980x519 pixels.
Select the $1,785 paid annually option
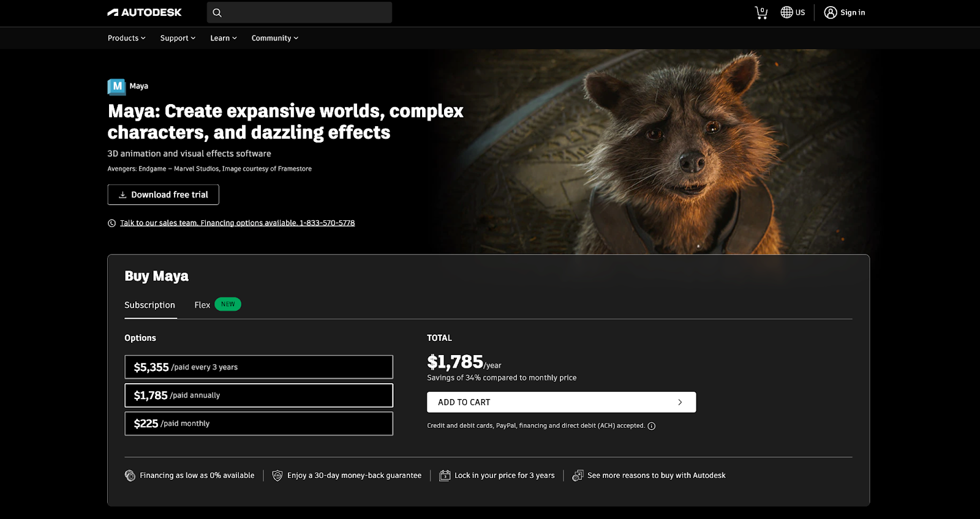tap(258, 395)
